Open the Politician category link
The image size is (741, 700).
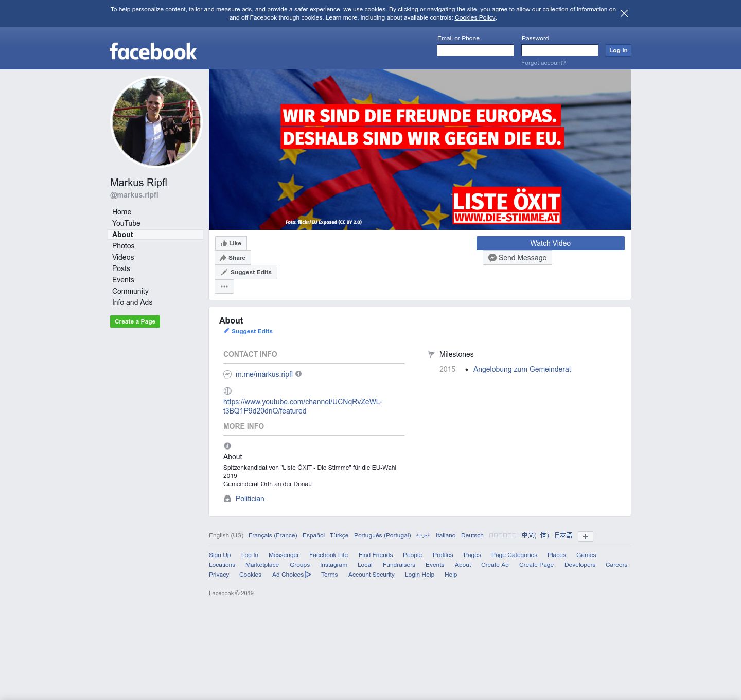pos(250,499)
